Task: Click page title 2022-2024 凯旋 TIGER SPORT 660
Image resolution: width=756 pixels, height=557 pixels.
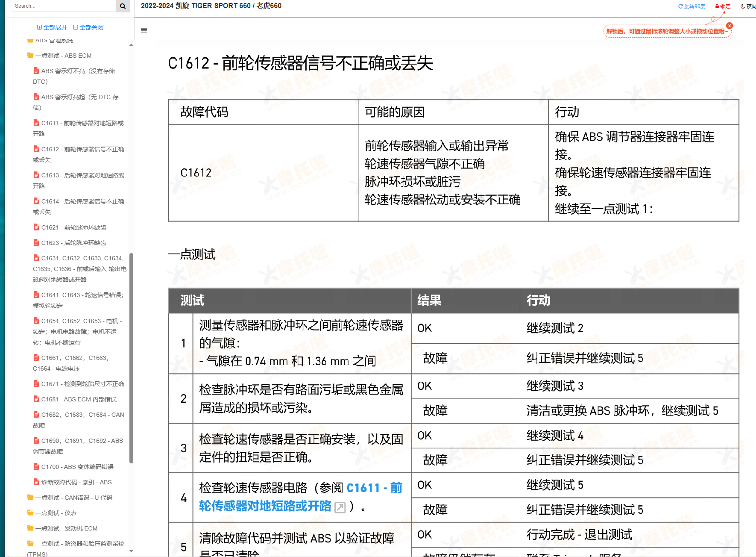Action: [x=211, y=6]
